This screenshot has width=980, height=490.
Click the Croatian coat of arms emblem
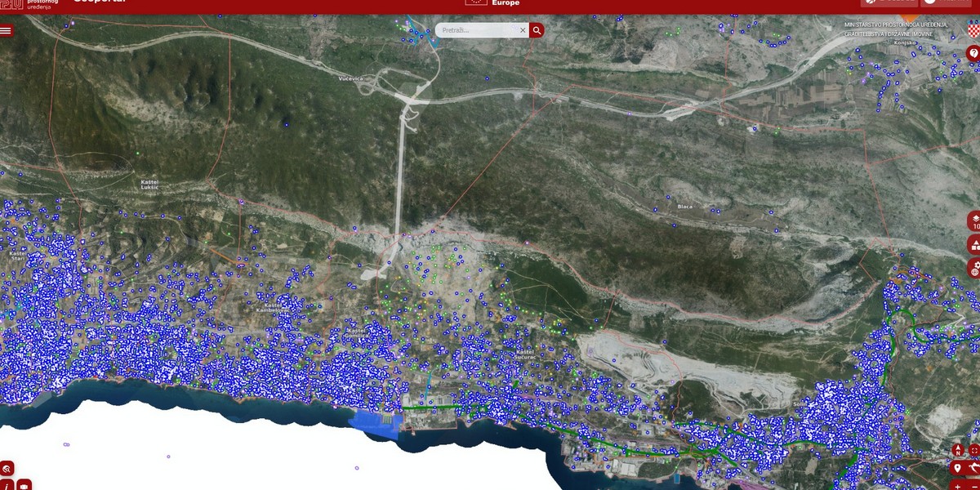(x=973, y=28)
